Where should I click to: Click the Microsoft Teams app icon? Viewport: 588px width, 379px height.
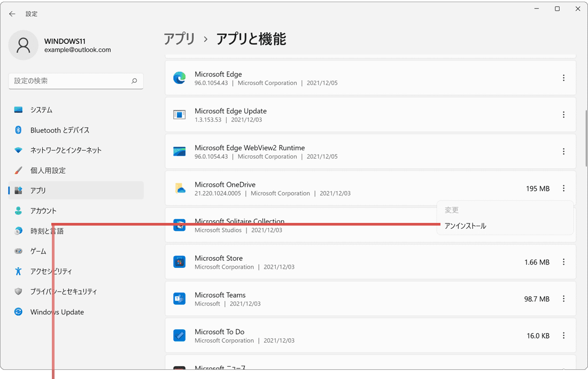(x=179, y=298)
